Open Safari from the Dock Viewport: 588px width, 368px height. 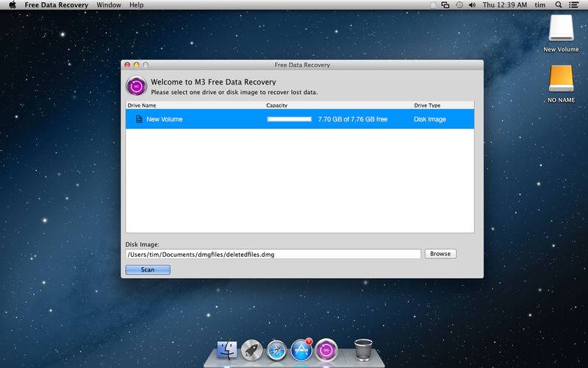tap(277, 350)
